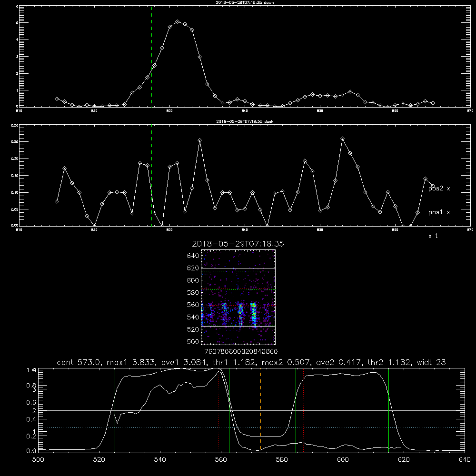Click the 'widt 28' value in stats line
This screenshot has height=476, width=476.
click(x=431, y=362)
